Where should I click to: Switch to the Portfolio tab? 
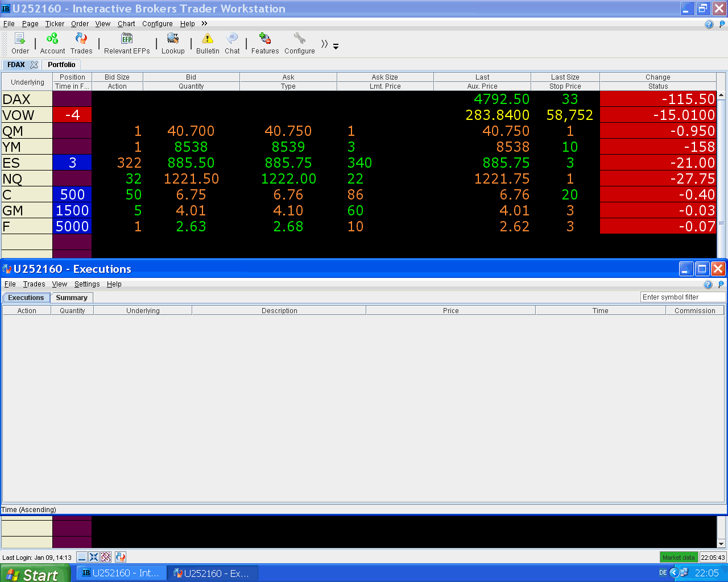pyautogui.click(x=61, y=65)
